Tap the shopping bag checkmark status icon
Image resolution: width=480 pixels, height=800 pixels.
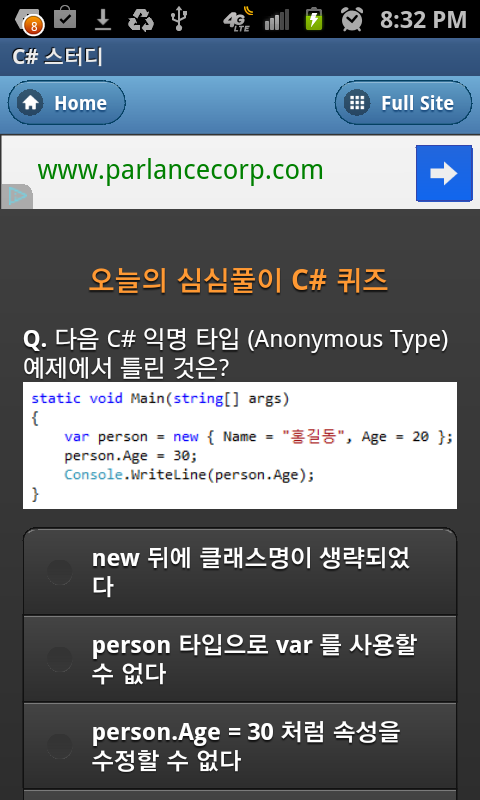click(65, 17)
